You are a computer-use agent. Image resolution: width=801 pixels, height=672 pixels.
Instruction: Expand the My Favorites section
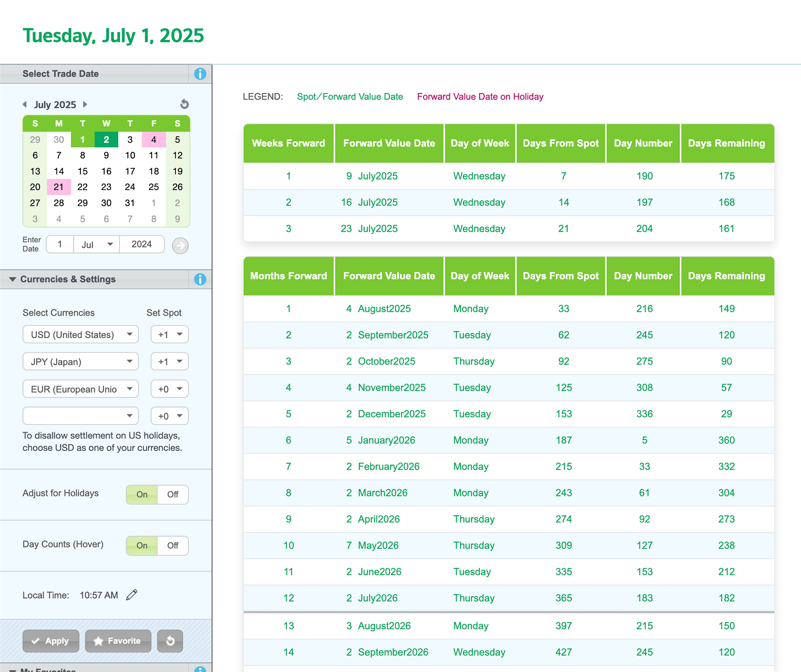(12, 670)
